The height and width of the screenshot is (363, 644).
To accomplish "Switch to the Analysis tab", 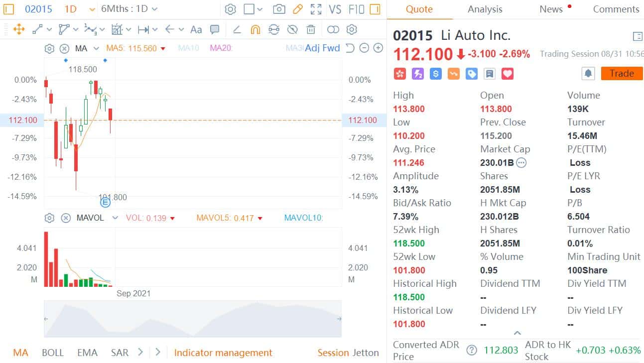I will (485, 9).
